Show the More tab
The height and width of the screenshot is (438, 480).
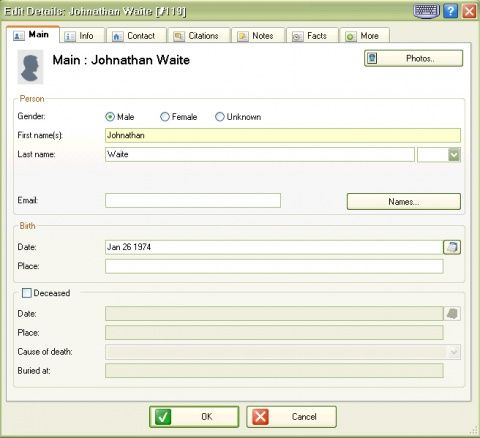364,36
